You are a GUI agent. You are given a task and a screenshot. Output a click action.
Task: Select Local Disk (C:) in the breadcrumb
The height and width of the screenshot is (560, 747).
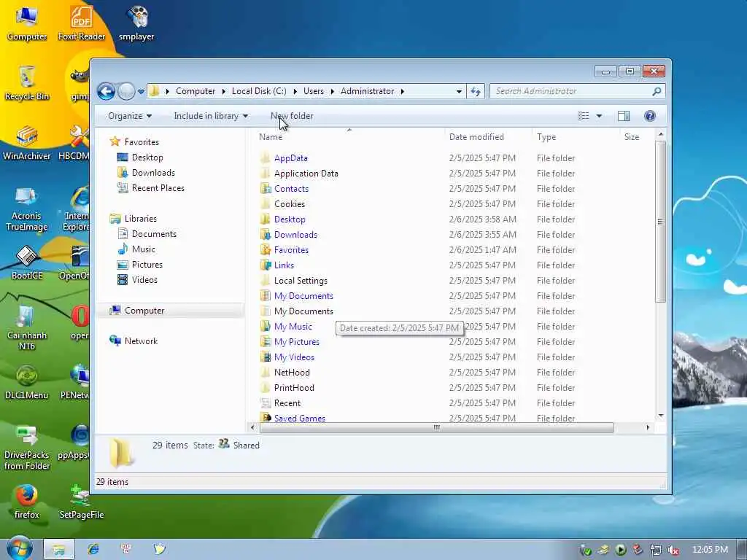tap(259, 91)
